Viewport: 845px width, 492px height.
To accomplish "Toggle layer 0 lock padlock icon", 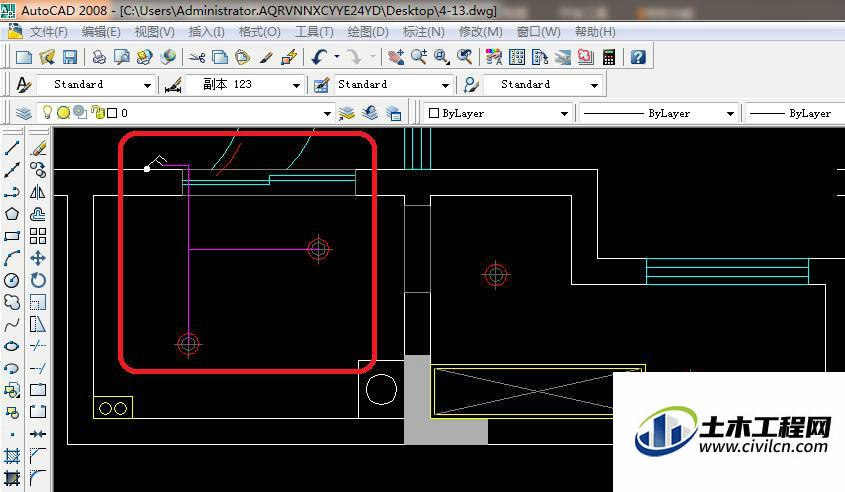I will click(x=98, y=112).
